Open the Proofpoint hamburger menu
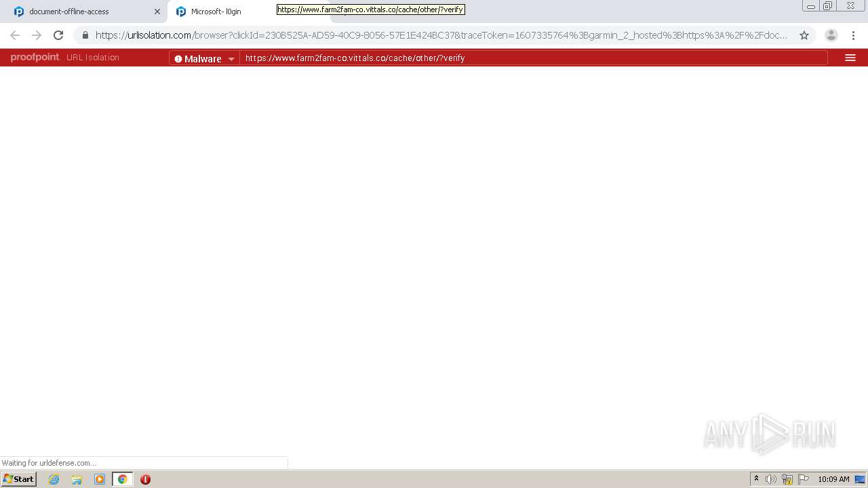 click(850, 58)
